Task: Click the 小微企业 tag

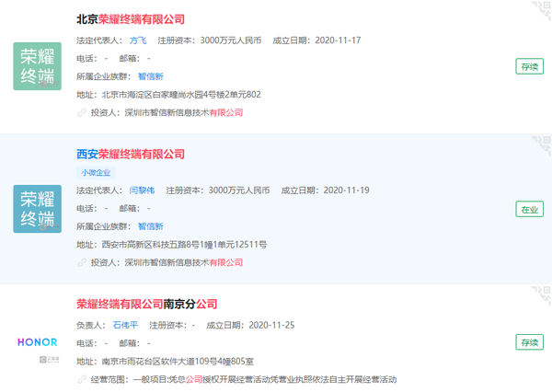Action: [x=96, y=173]
